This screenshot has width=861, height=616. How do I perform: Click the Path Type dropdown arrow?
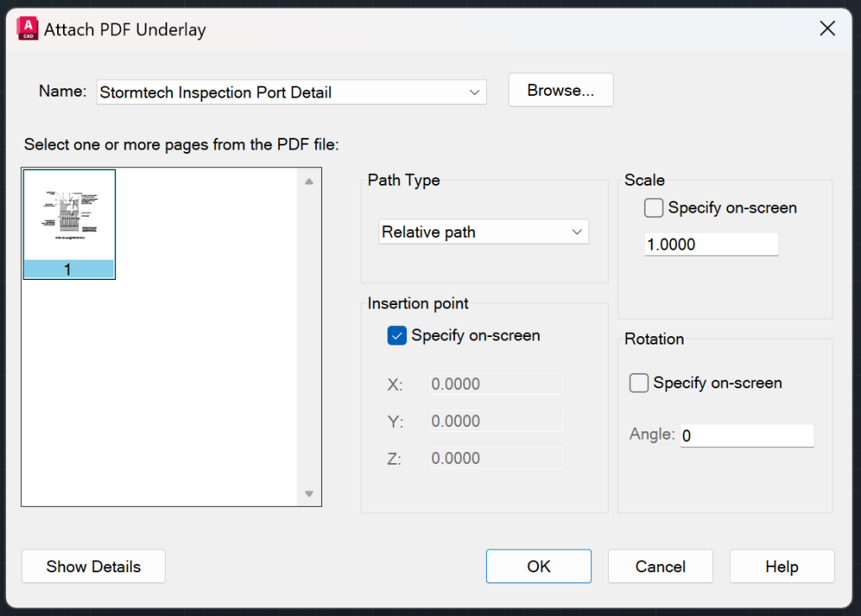coord(577,232)
